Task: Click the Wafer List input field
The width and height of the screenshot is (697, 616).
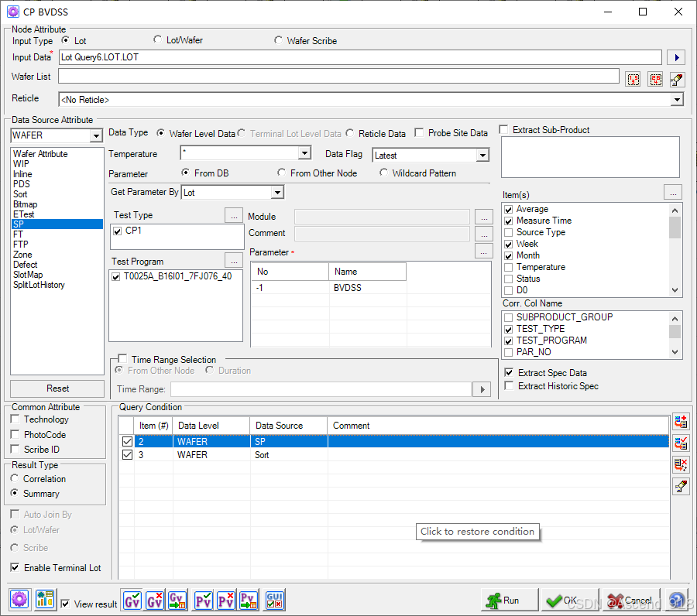Action: (x=338, y=76)
